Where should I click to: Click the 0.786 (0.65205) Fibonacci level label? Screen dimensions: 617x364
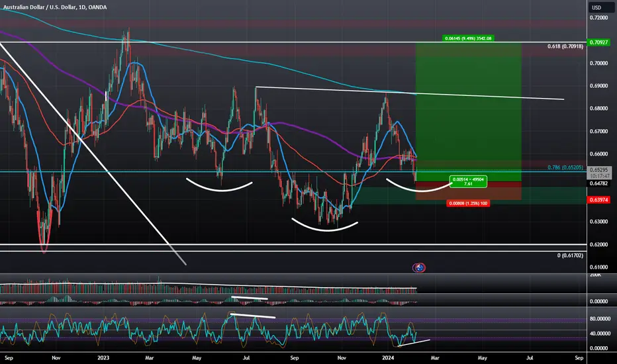[565, 167]
